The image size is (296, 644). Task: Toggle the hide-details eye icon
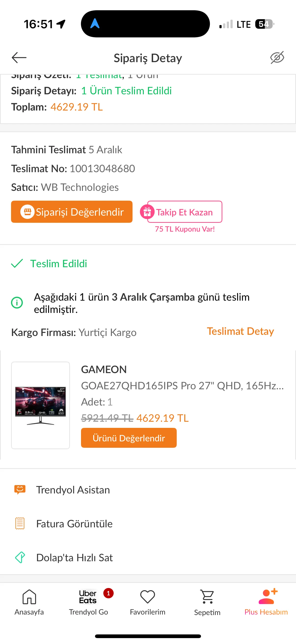(x=277, y=58)
